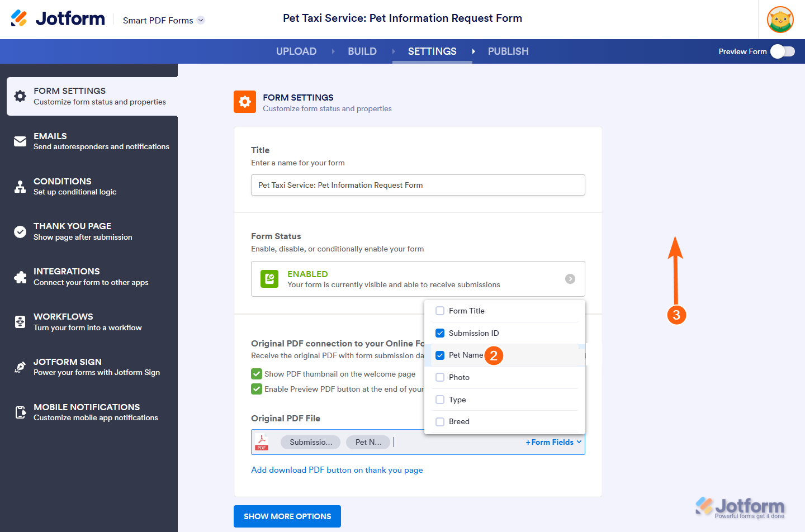Open the Form Status details arrow
Screen dimensions: 805x532
tap(570, 279)
